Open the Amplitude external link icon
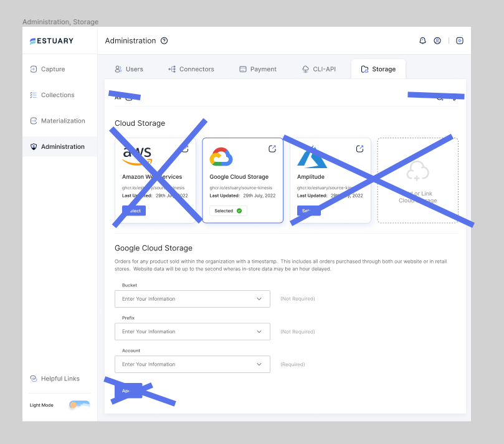Viewport: 504px width, 444px height. [359, 149]
